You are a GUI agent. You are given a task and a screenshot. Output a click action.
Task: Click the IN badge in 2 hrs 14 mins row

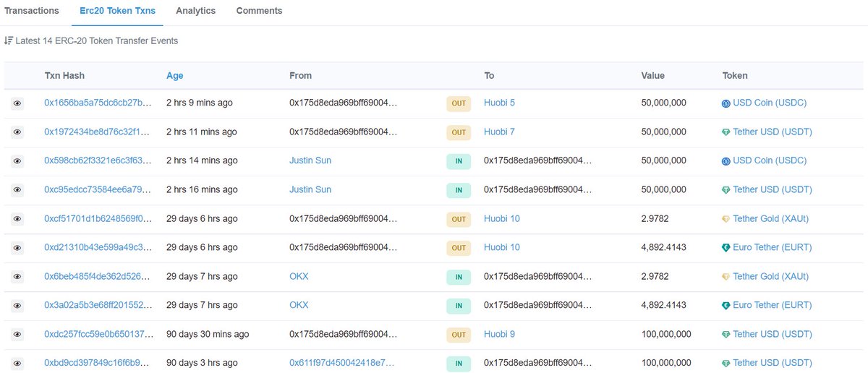pos(459,161)
